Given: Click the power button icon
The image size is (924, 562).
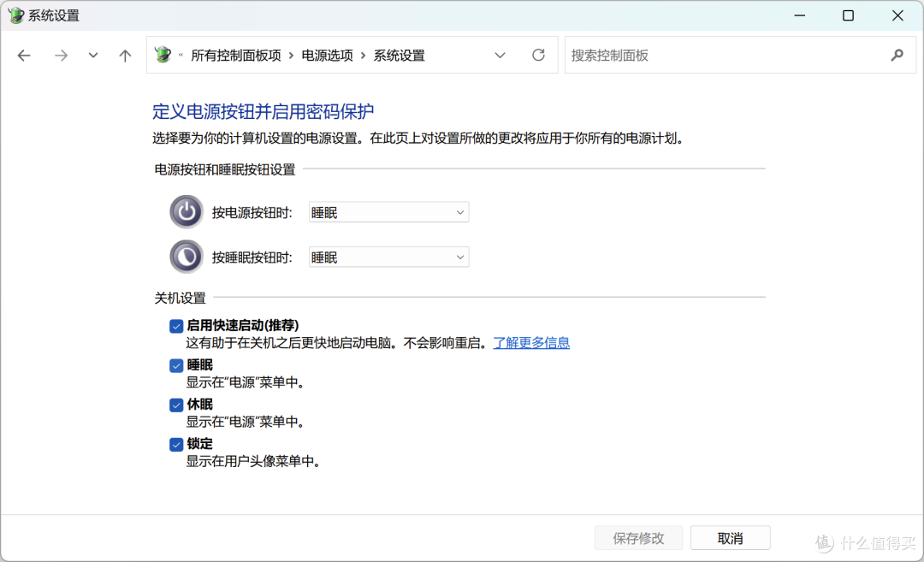Looking at the screenshot, I should 187,211.
